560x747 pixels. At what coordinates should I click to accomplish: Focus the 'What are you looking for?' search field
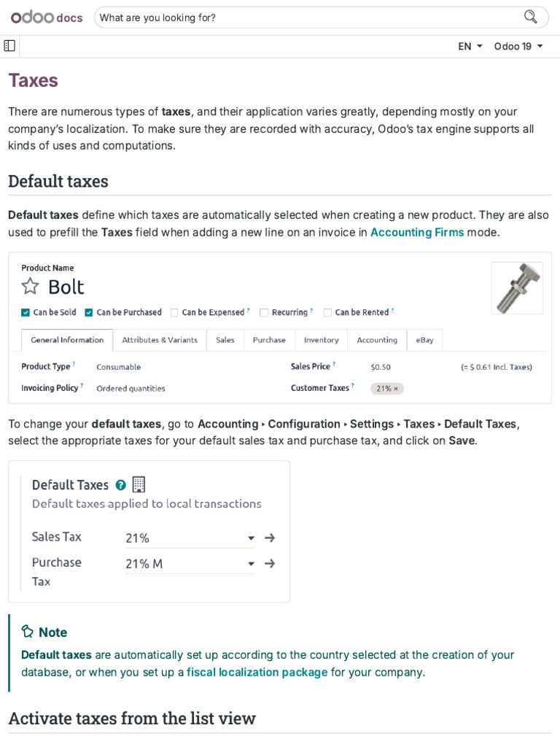pos(306,18)
